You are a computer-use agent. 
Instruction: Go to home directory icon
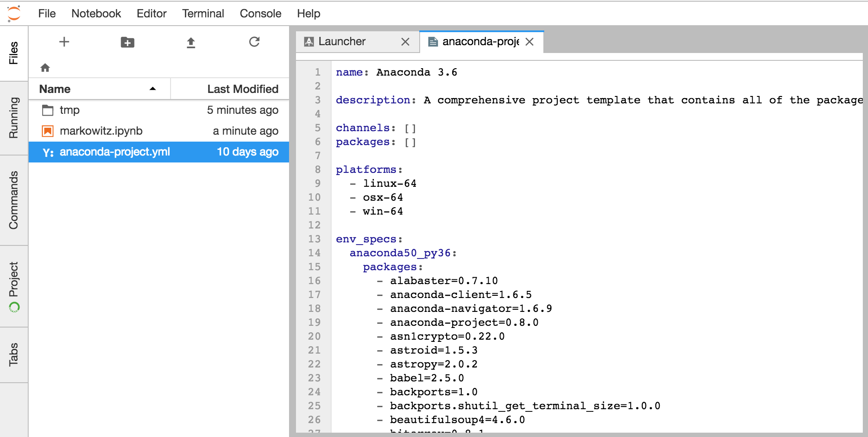pyautogui.click(x=45, y=67)
